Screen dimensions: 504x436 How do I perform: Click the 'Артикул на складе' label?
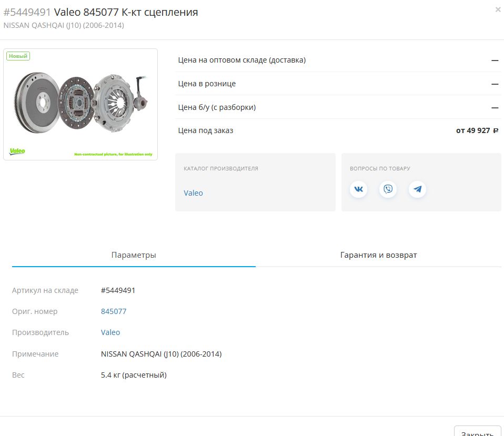(45, 290)
